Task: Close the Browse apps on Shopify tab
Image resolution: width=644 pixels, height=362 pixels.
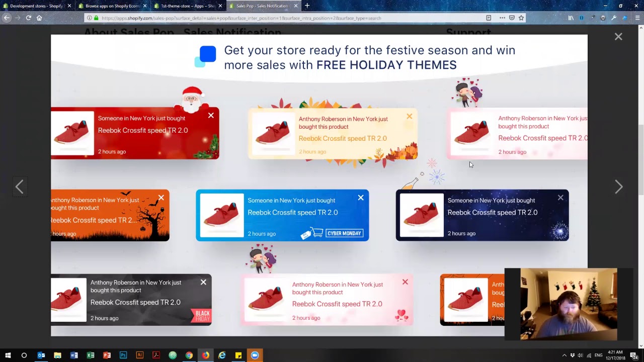Action: click(145, 6)
